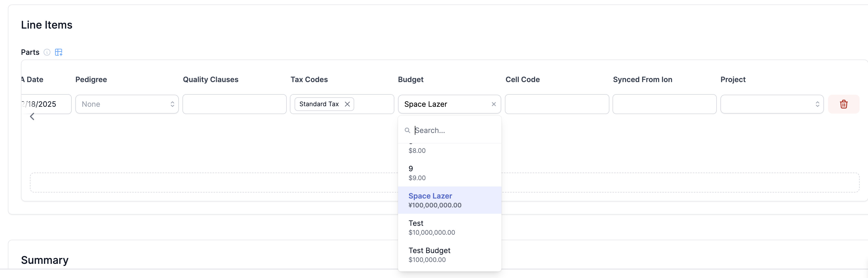Screen dimensions: 868x278
Task: Pick the Test Budget $100,000.00 option
Action: coord(449,255)
